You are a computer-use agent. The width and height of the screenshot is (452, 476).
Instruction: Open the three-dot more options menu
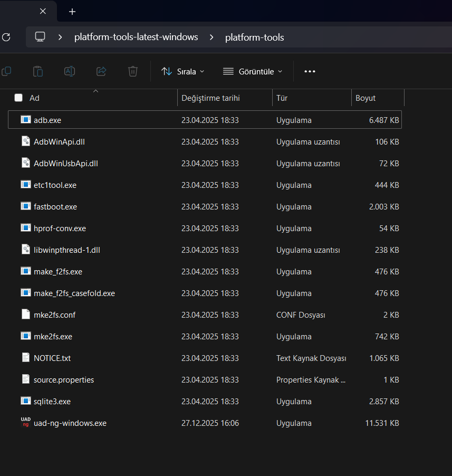[x=310, y=71]
